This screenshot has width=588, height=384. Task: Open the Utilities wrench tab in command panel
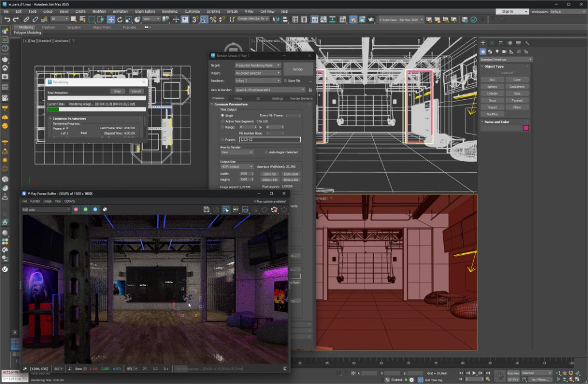528,43
